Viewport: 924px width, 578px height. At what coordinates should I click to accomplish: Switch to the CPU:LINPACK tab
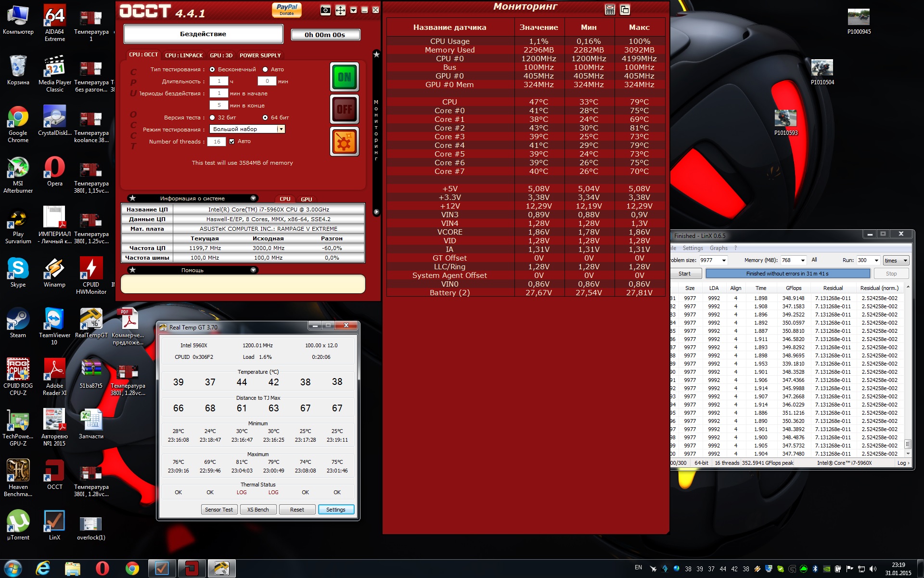tap(184, 55)
